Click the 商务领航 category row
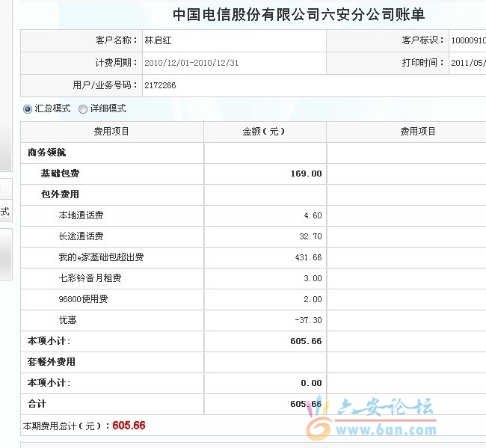The height and width of the screenshot is (448, 486). (x=47, y=153)
